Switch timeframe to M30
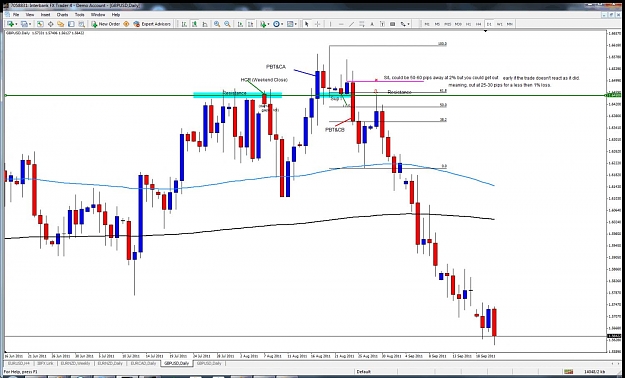This screenshot has width=625, height=378. (458, 24)
